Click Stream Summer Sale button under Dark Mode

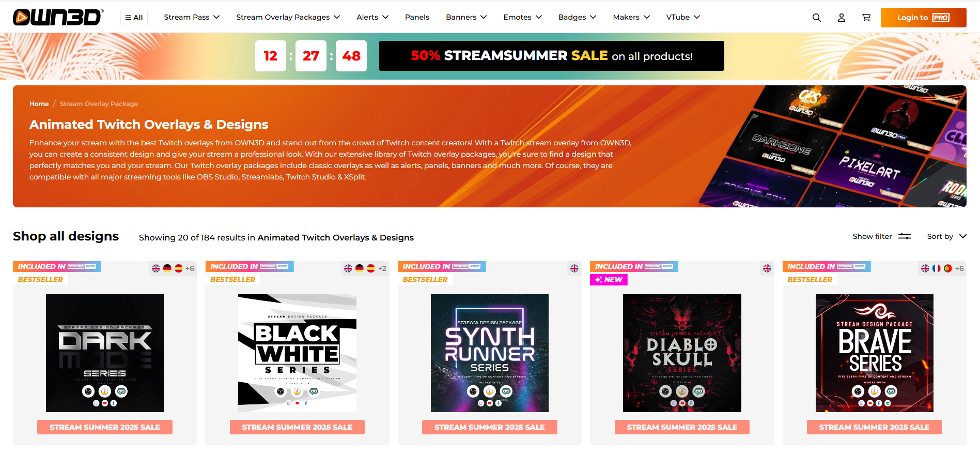(x=105, y=427)
